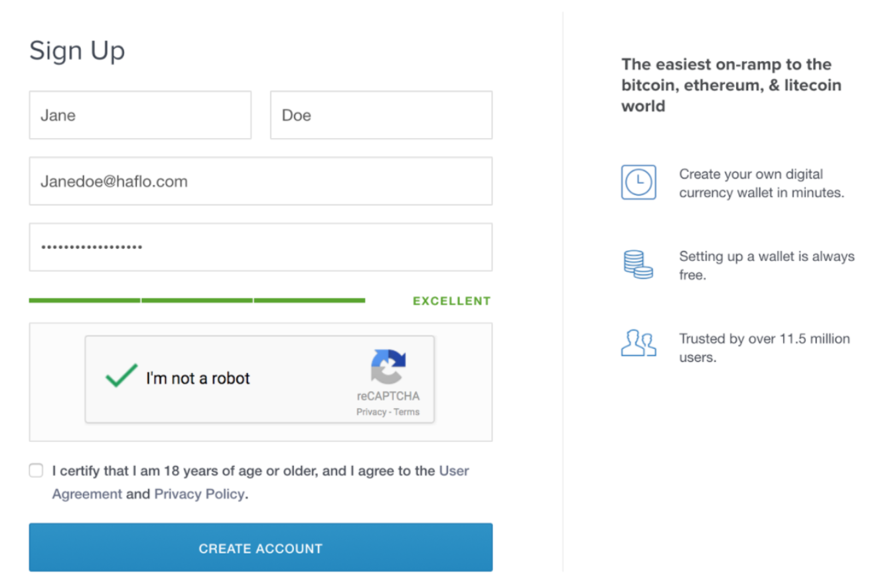Click the users silhouette icon
896x588 pixels.
coord(638,342)
